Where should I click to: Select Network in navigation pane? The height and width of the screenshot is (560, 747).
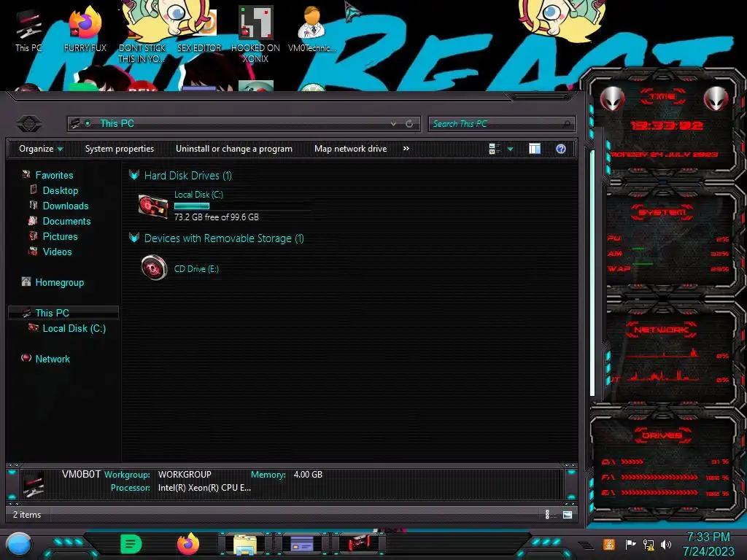(53, 359)
